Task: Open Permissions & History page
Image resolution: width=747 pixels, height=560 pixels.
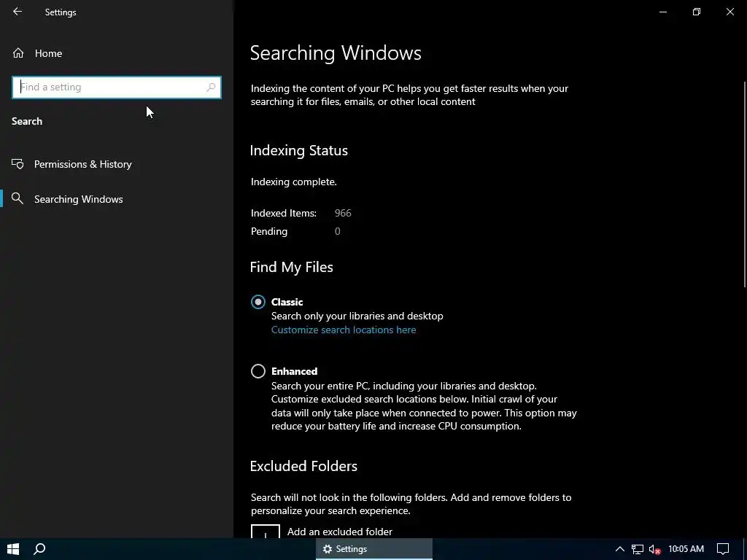Action: (x=116, y=164)
